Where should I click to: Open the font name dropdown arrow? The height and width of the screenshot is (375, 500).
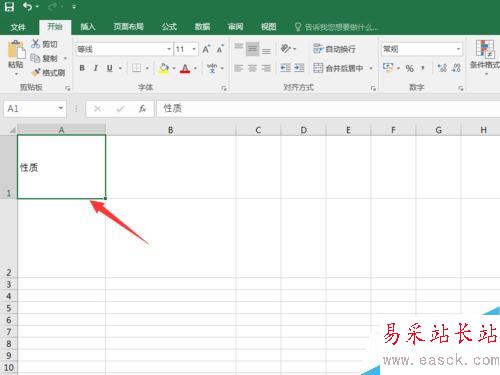pyautogui.click(x=169, y=49)
